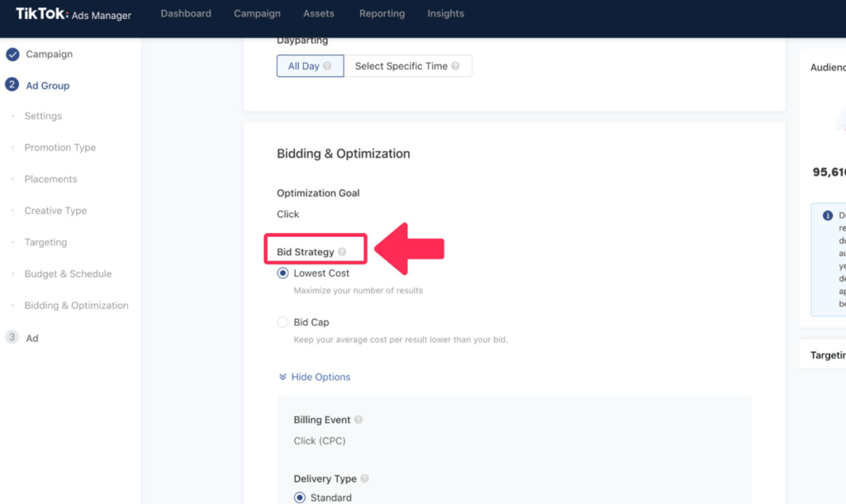The image size is (846, 504).
Task: Click the help icon beside Delivery Type
Action: [x=365, y=478]
